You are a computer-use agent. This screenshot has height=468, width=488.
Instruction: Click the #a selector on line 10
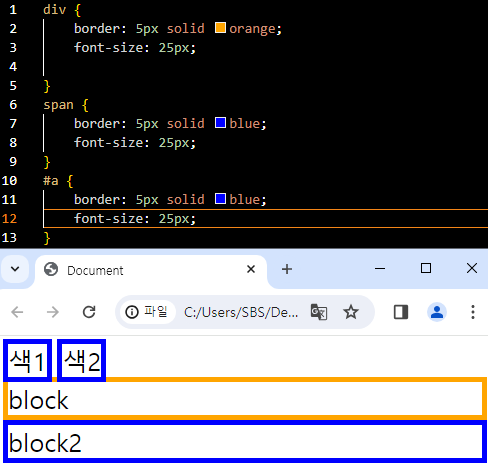(x=51, y=181)
